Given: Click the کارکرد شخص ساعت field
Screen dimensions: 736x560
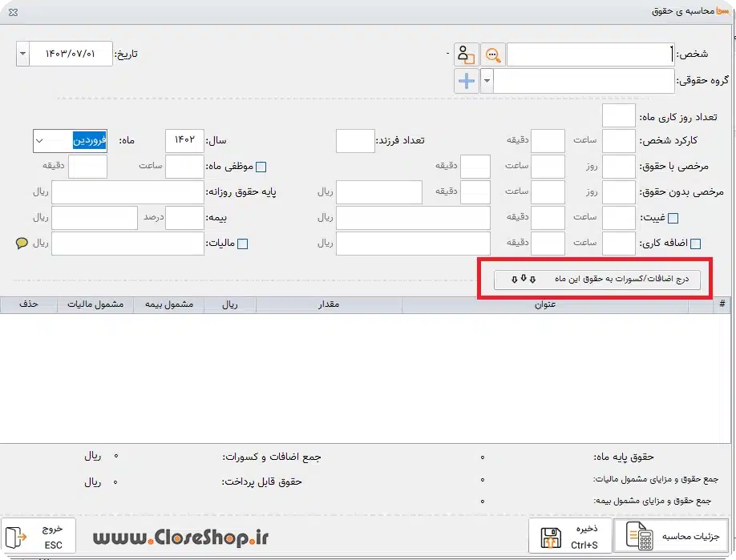Looking at the screenshot, I should [619, 141].
